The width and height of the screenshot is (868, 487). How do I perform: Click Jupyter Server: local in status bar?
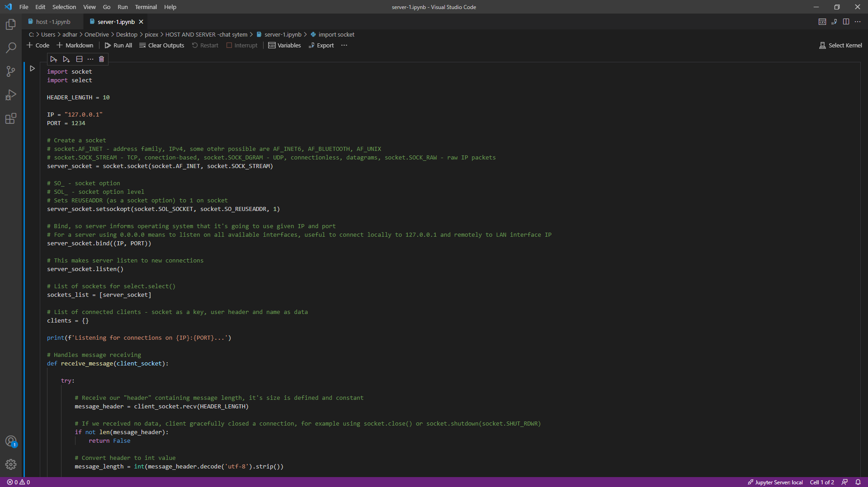775,482
